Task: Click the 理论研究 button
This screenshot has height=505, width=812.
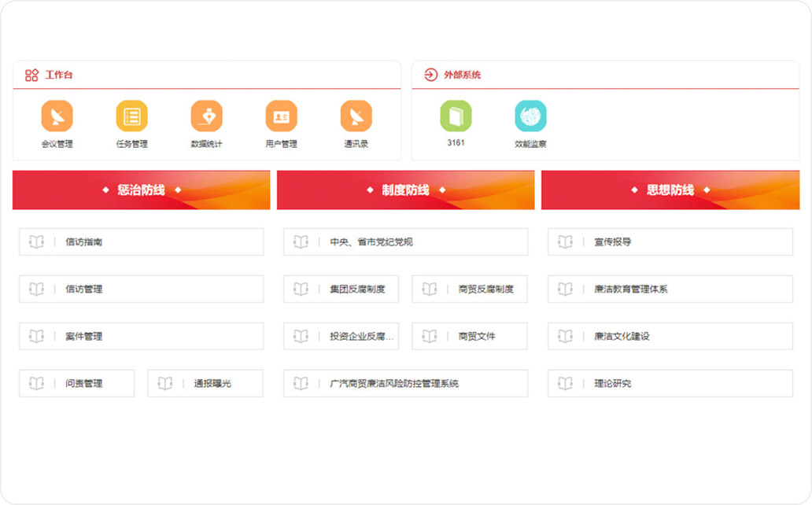Action: (670, 384)
